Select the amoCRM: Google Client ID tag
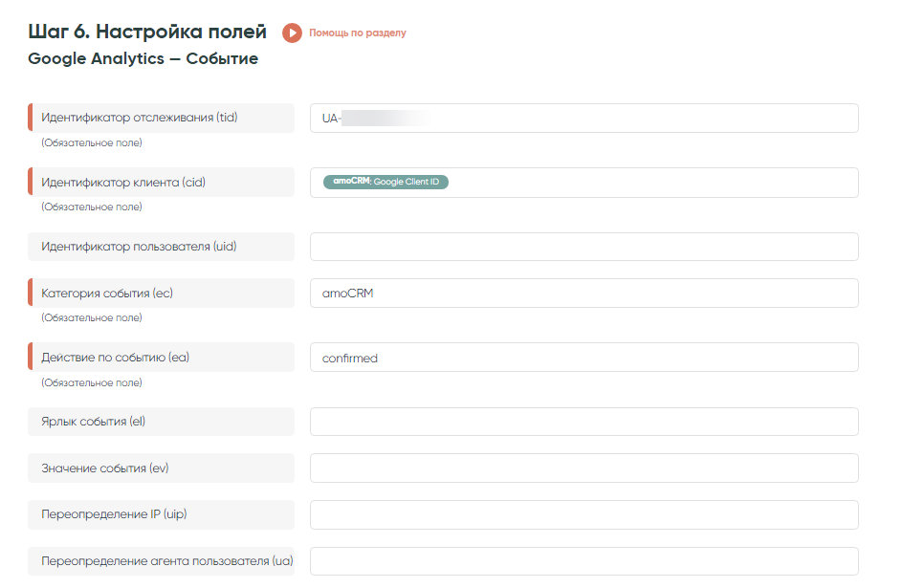Screen dimensions: 903x588 (x=385, y=182)
